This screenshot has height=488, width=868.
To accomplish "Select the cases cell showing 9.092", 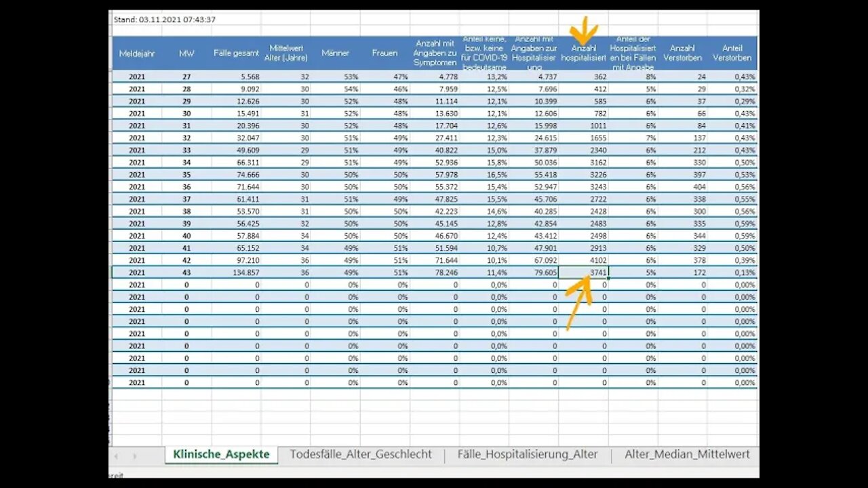I will (236, 89).
